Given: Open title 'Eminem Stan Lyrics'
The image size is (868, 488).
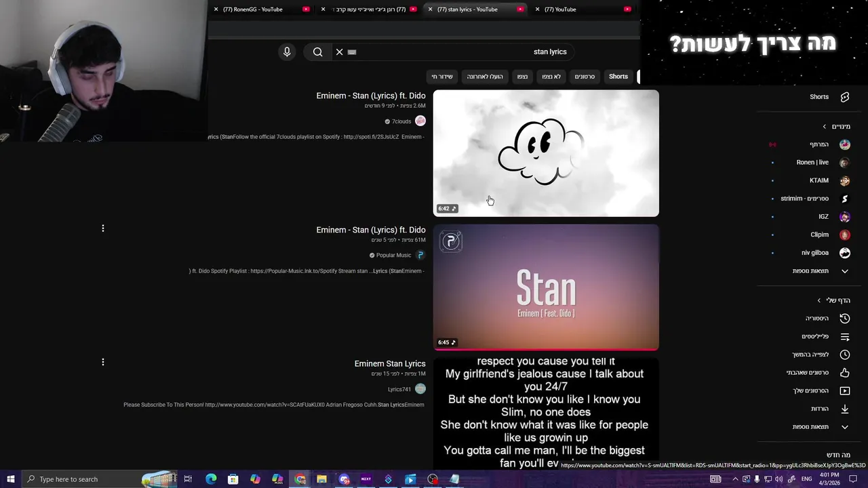Looking at the screenshot, I should tap(390, 364).
